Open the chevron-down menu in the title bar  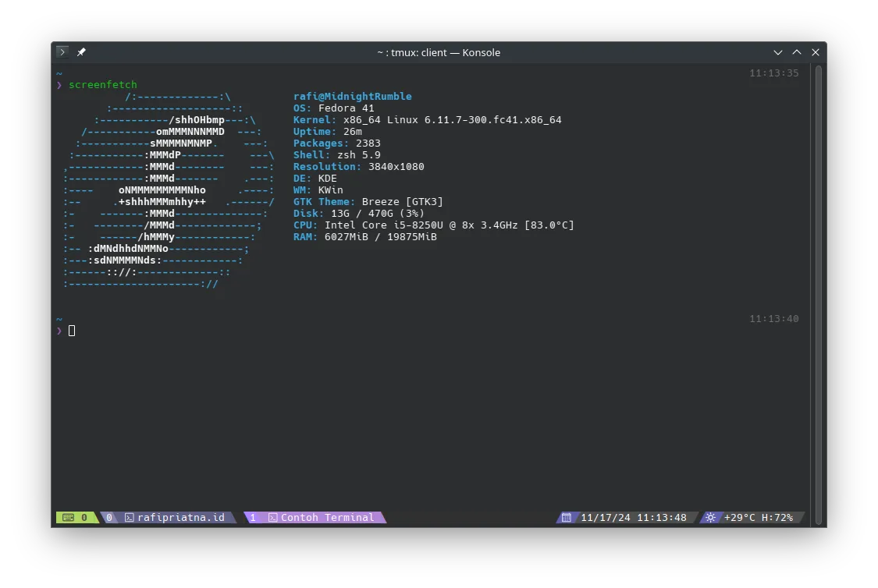pyautogui.click(x=777, y=51)
